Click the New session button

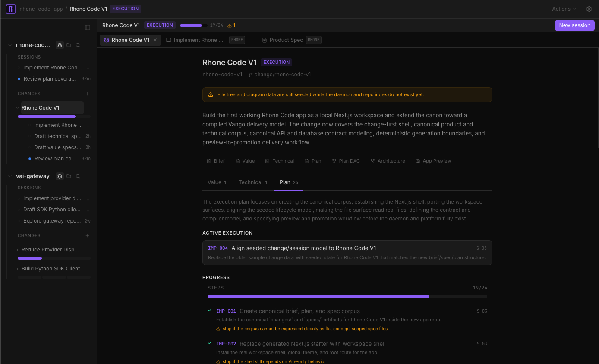pyautogui.click(x=574, y=25)
